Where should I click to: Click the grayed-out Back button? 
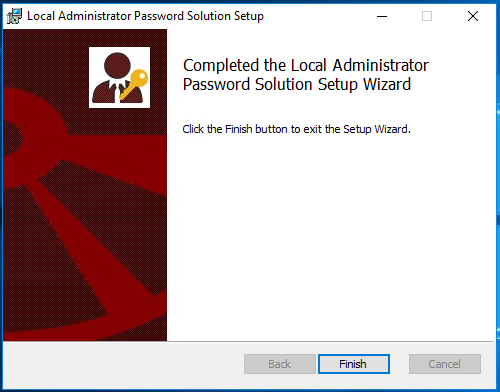click(x=280, y=364)
